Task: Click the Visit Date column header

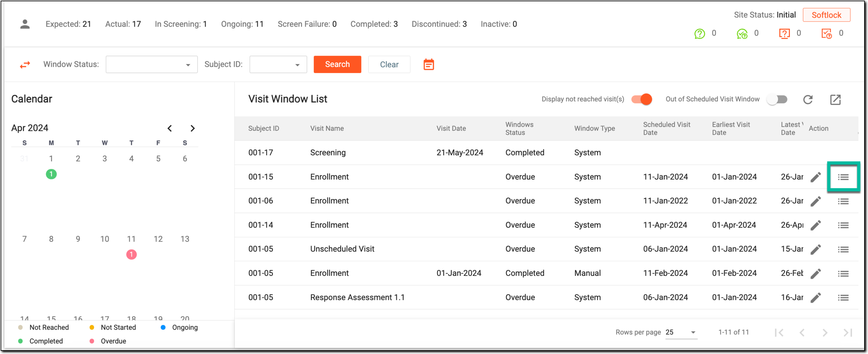Action: click(x=451, y=129)
